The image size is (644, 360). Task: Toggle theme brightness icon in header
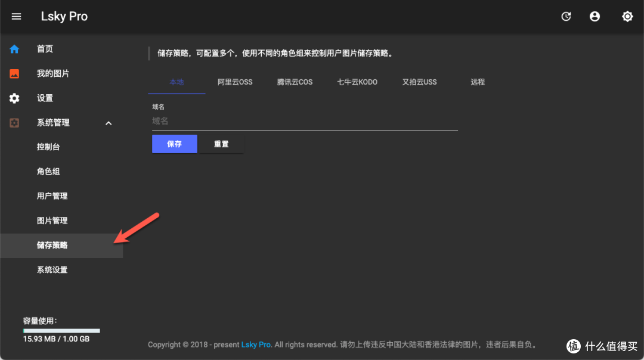tap(627, 17)
